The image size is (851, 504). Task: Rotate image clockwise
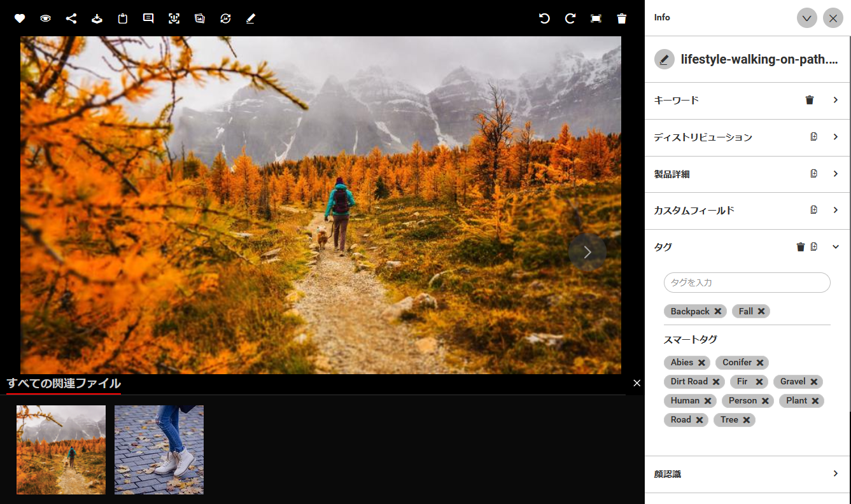[x=570, y=18]
